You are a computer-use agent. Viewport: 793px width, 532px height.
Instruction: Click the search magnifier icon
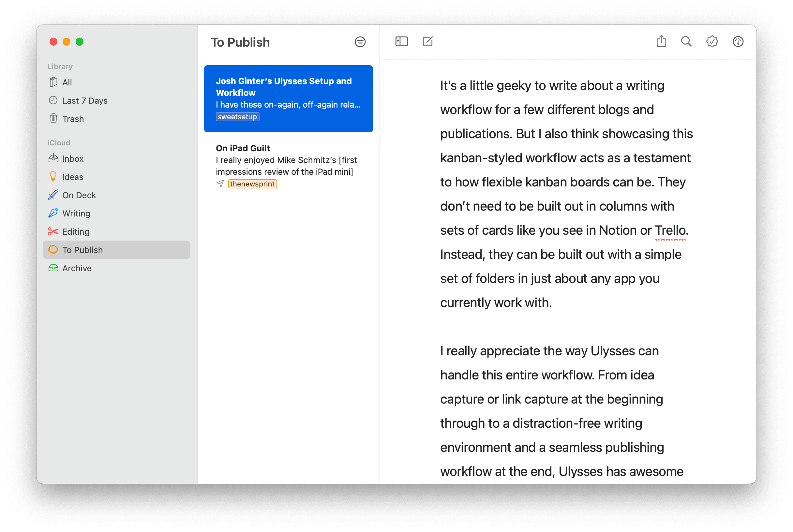pyautogui.click(x=686, y=41)
